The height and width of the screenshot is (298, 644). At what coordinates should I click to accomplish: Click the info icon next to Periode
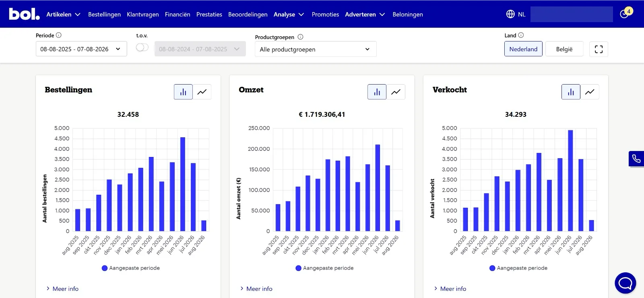click(x=59, y=35)
